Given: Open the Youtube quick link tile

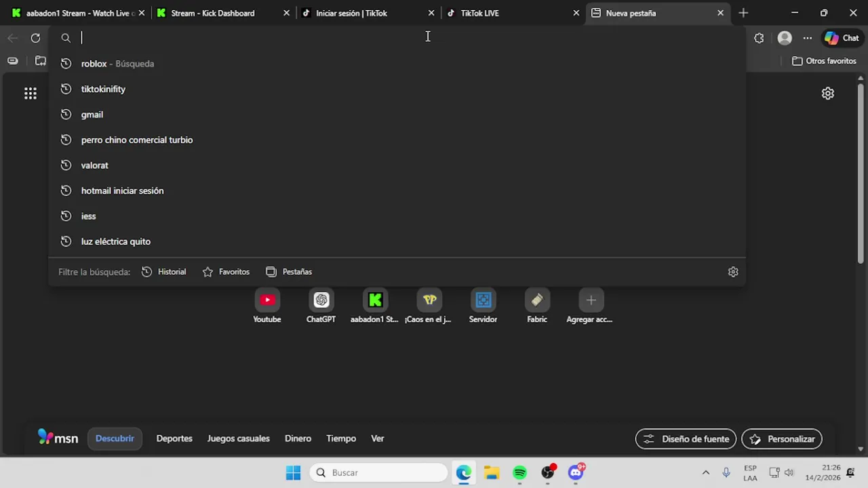Looking at the screenshot, I should pyautogui.click(x=267, y=306).
